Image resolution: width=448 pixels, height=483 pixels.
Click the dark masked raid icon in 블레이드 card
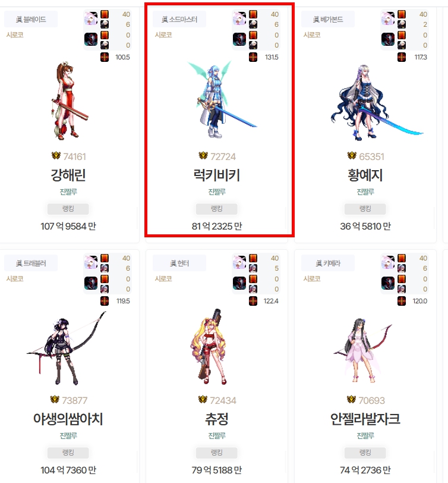point(91,39)
